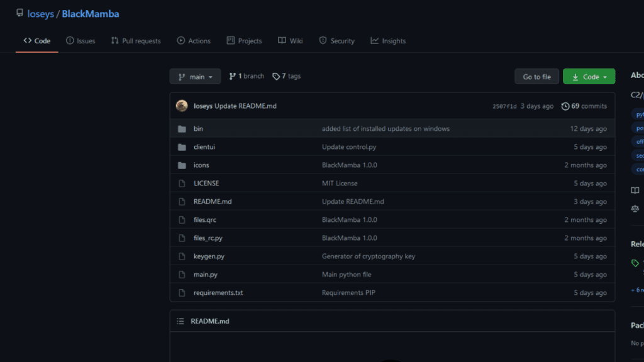Click the file icon for main.py
This screenshot has width=644, height=362.
coord(182,275)
